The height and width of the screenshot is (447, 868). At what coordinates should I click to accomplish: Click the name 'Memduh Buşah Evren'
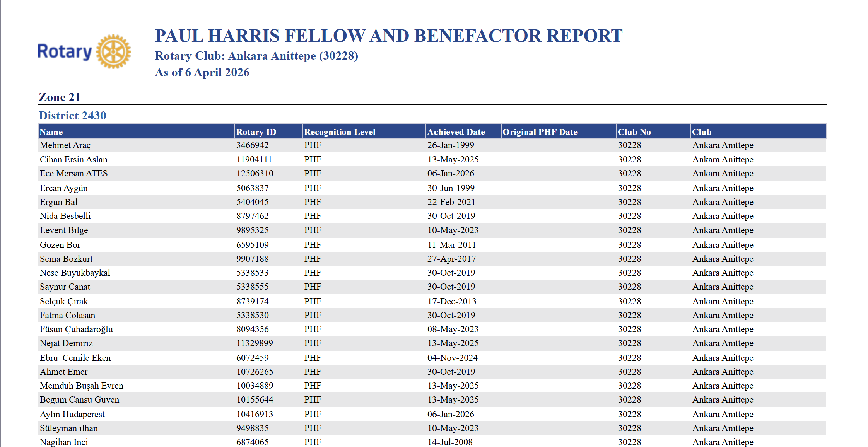82,386
